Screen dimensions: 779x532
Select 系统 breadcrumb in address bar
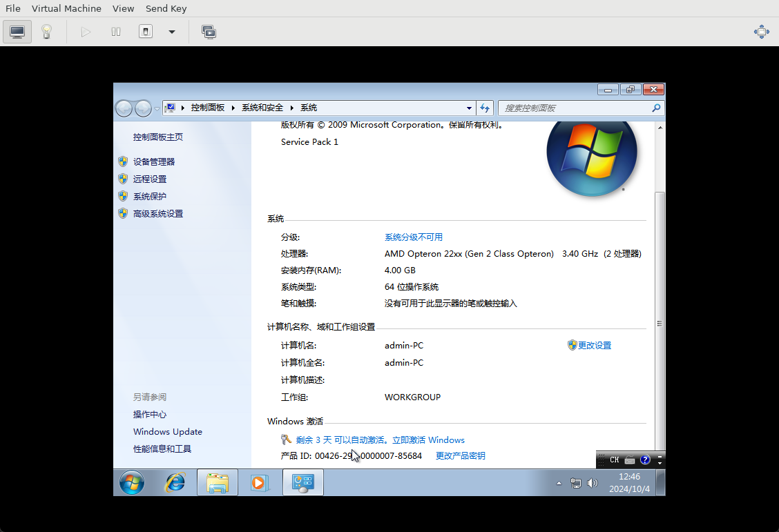tap(309, 108)
